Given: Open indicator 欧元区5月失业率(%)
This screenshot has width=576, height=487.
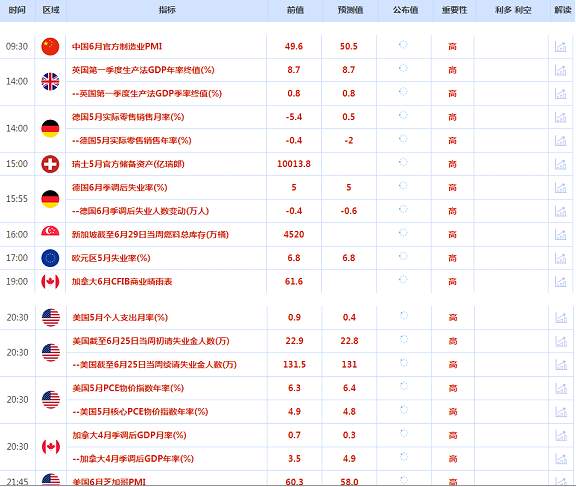Looking at the screenshot, I should click(111, 258).
